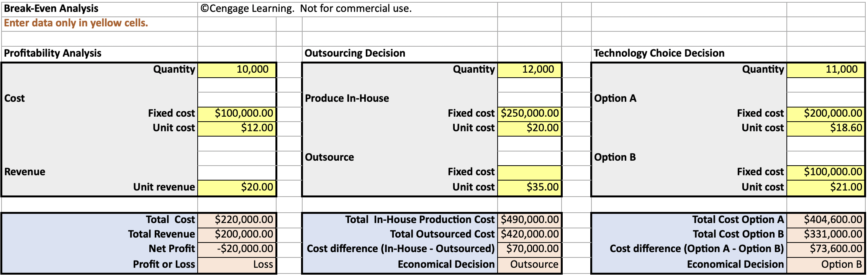Select Option B Fixed cost $100,000.00 cell
The height and width of the screenshot is (280, 868).
coord(825,173)
